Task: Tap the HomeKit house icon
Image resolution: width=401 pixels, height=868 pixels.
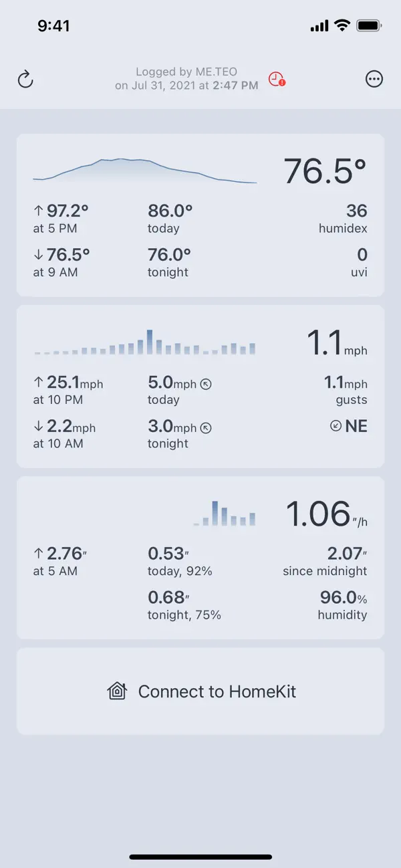Action: pos(117,691)
